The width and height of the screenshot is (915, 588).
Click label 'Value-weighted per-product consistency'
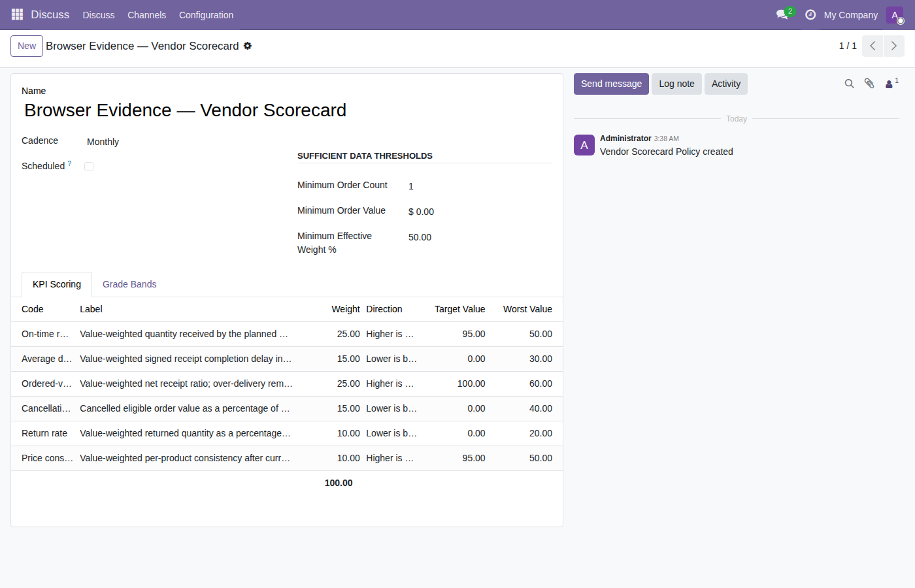[x=185, y=458]
